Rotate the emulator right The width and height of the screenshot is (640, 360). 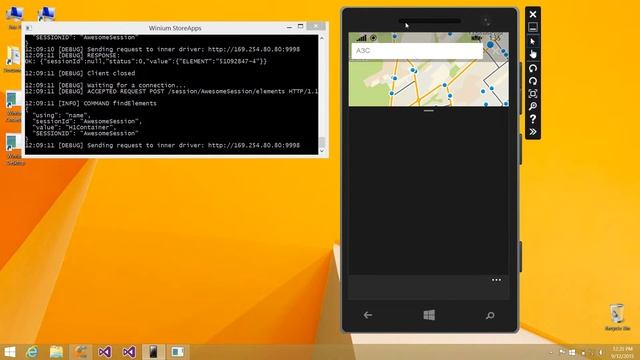pyautogui.click(x=533, y=81)
